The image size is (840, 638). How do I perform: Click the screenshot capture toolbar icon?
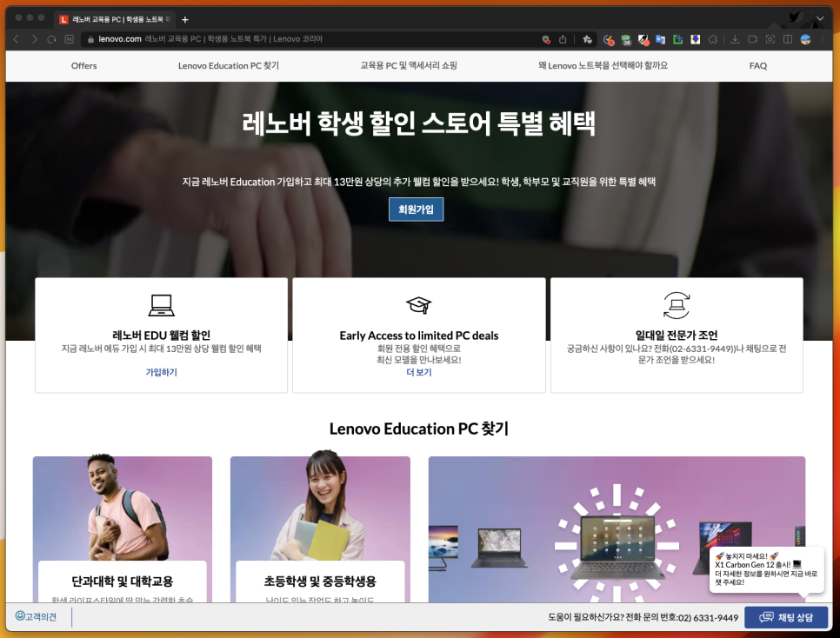[770, 40]
